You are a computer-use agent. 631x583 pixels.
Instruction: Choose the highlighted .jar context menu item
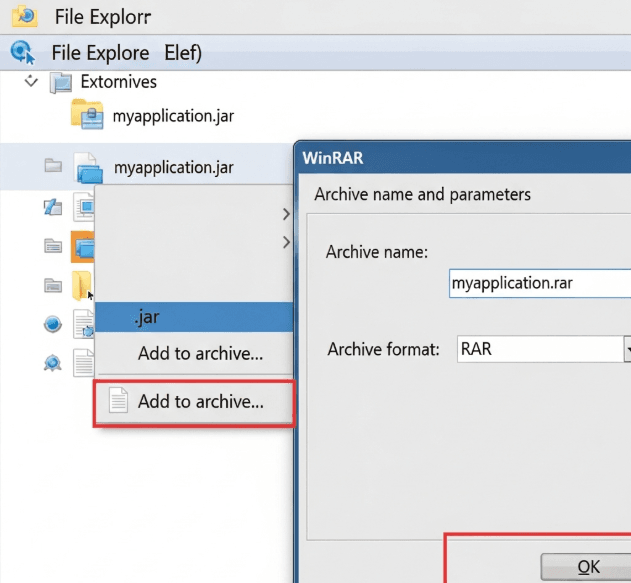pyautogui.click(x=194, y=317)
